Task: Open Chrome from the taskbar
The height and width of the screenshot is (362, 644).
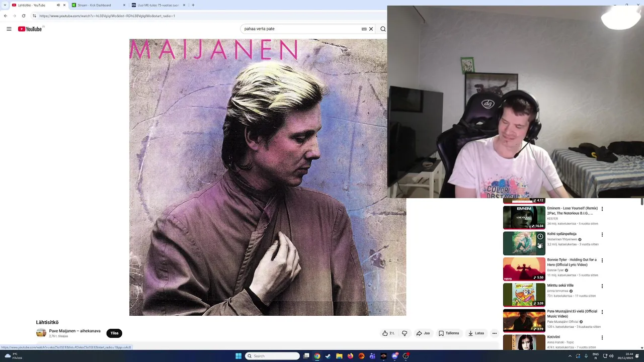Action: [317, 356]
